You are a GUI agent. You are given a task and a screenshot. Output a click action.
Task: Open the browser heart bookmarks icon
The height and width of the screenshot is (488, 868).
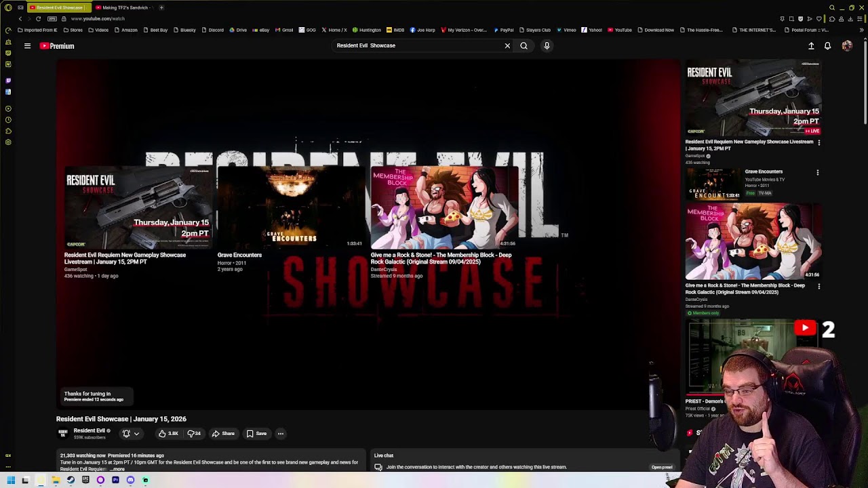[x=818, y=19]
